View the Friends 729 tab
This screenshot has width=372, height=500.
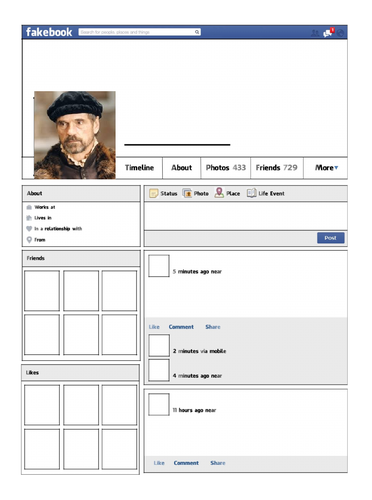click(277, 168)
